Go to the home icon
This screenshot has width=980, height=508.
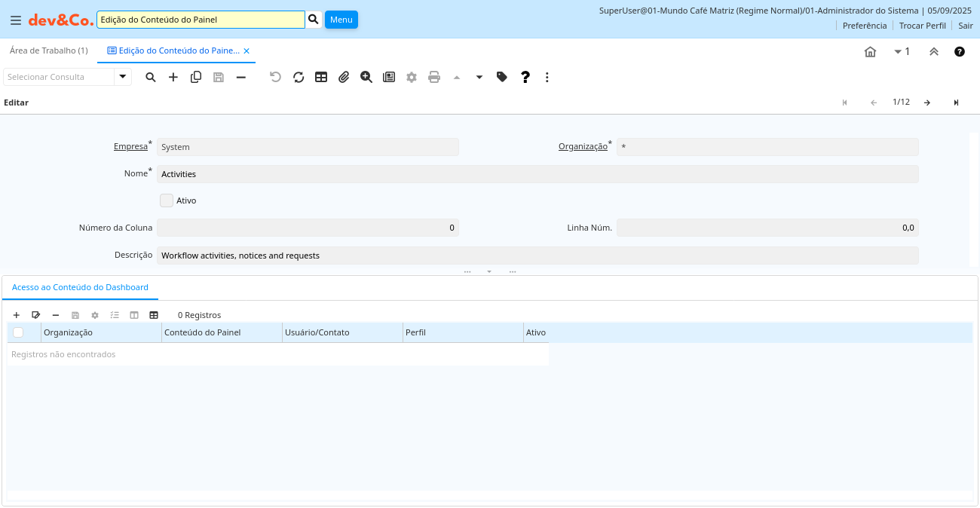(870, 52)
